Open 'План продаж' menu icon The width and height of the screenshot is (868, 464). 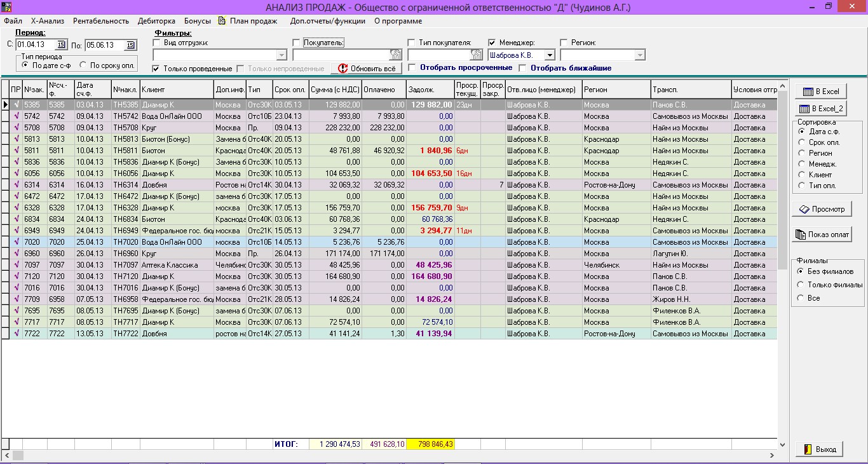pyautogui.click(x=222, y=20)
